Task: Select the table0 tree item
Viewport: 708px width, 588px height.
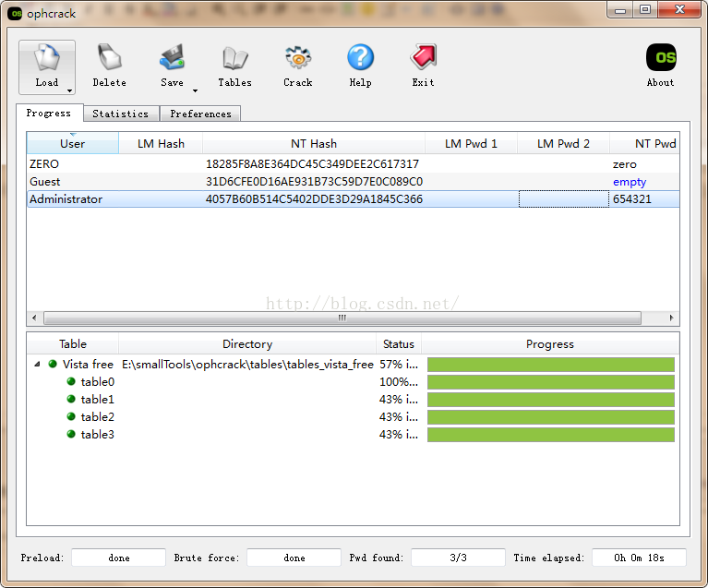Action: click(98, 381)
